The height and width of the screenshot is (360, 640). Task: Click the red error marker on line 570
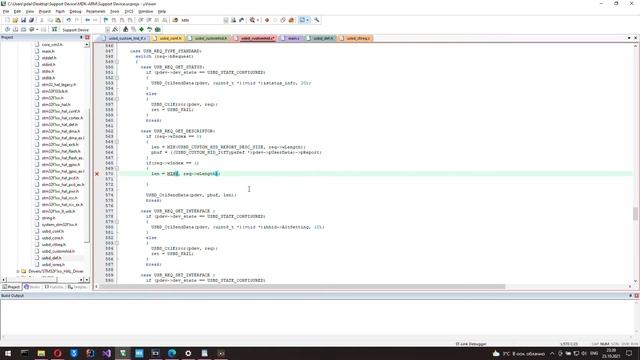point(97,174)
